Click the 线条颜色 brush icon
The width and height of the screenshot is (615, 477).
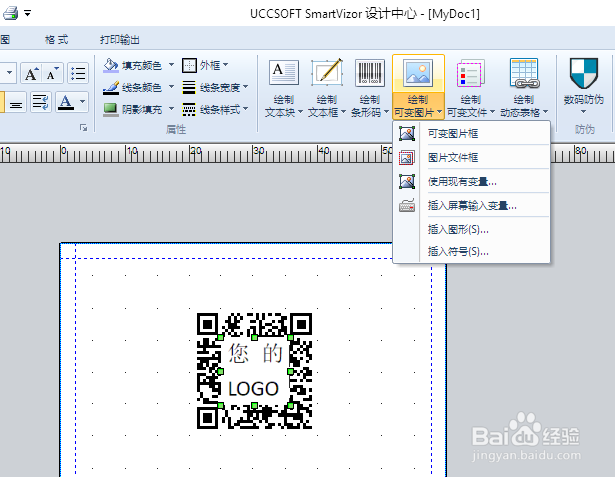[111, 87]
